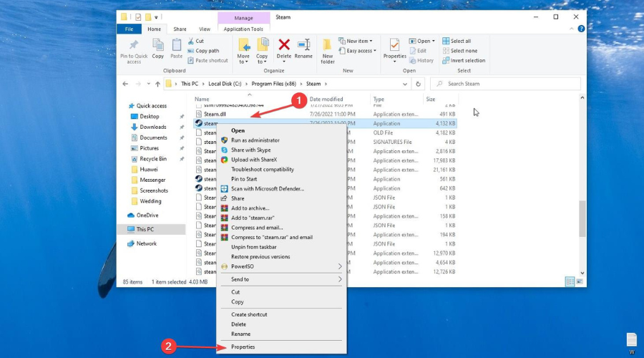The height and width of the screenshot is (358, 644).
Task: Select Documents in the navigation pane
Action: tap(153, 137)
